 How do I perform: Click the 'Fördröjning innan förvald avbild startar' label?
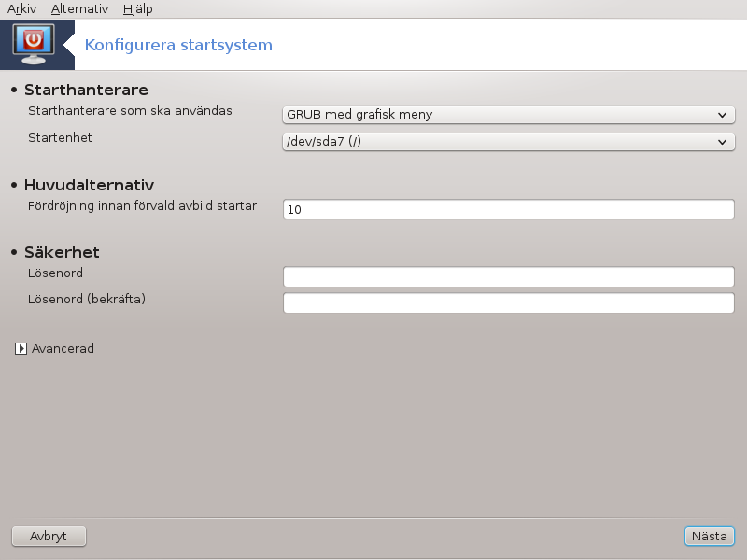tap(143, 205)
